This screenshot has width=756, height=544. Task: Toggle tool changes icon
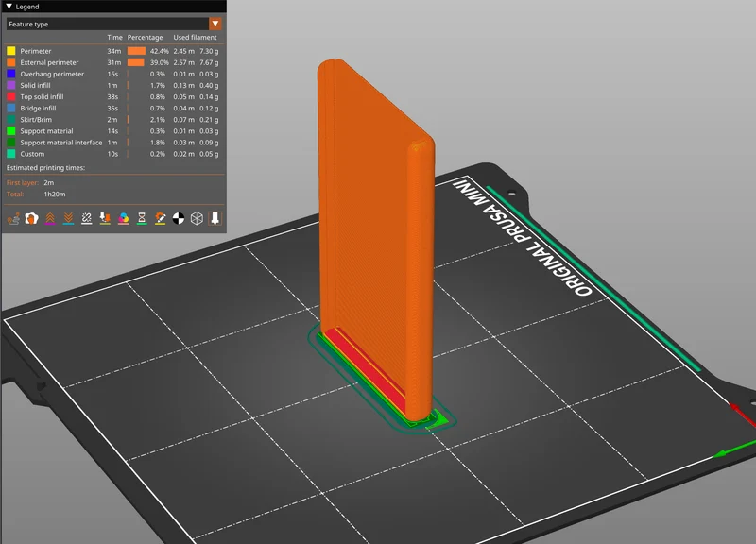pos(105,218)
